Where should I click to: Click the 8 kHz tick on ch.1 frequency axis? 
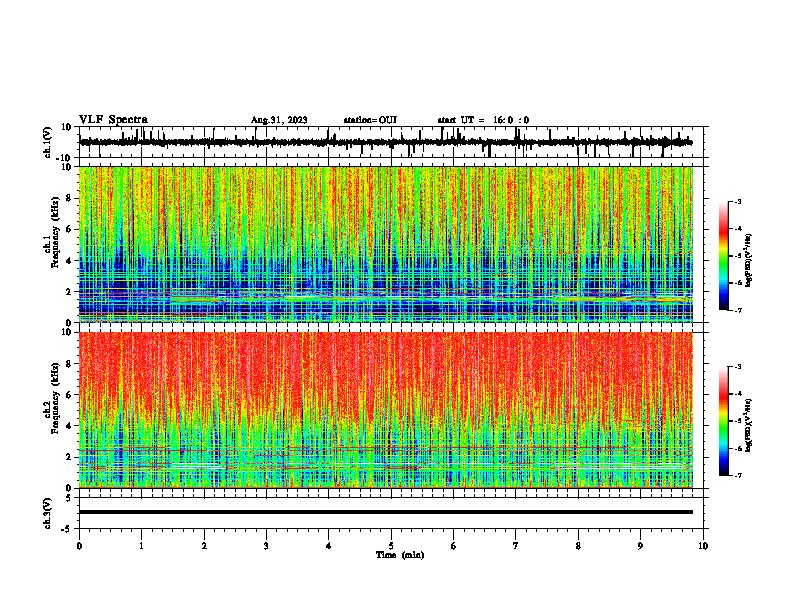(69, 198)
